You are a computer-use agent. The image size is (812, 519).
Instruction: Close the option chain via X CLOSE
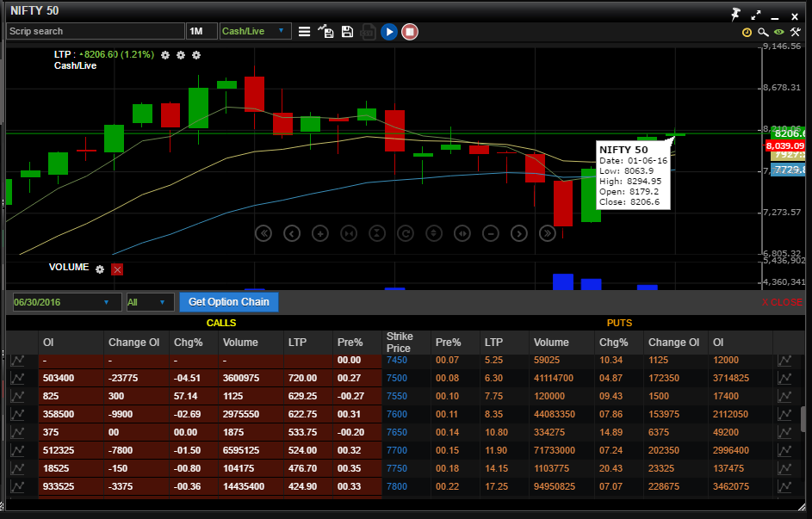tap(782, 302)
